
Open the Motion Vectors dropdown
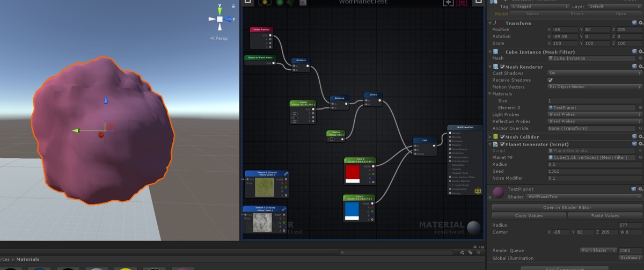tap(595, 86)
